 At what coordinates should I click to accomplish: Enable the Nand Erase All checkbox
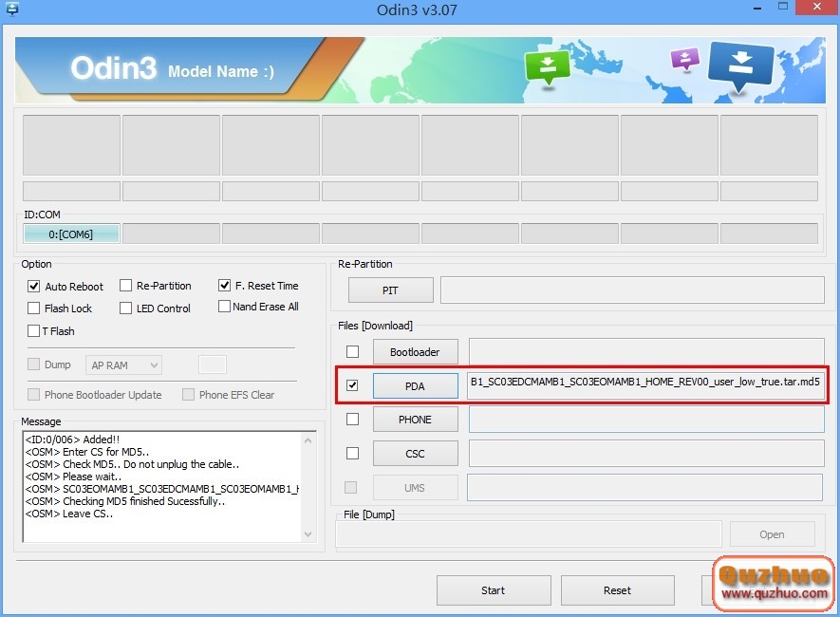pos(224,307)
